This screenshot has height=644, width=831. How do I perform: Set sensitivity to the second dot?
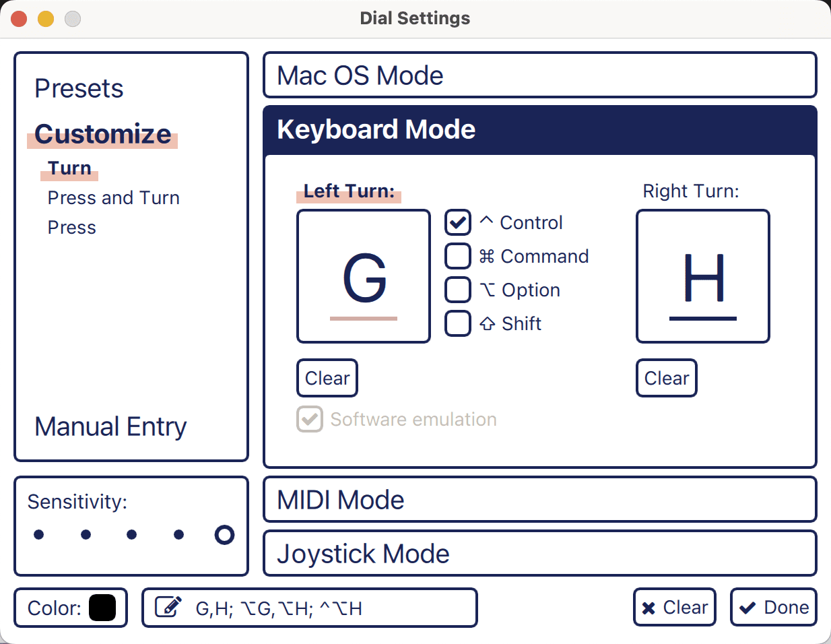pos(86,535)
